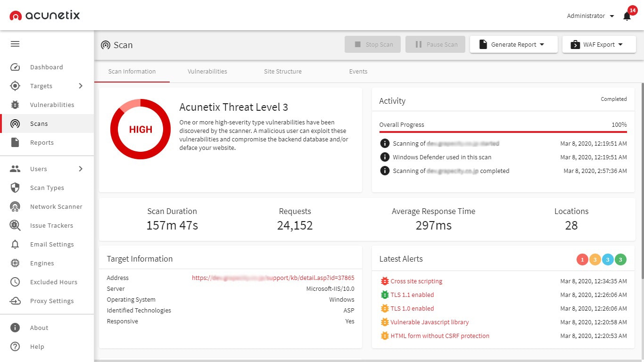Open Scan Types in the sidebar

coord(47,188)
